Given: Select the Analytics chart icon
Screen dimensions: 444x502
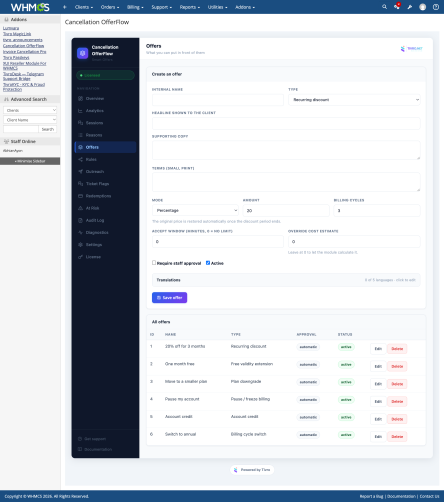Looking at the screenshot, I should coord(80,111).
